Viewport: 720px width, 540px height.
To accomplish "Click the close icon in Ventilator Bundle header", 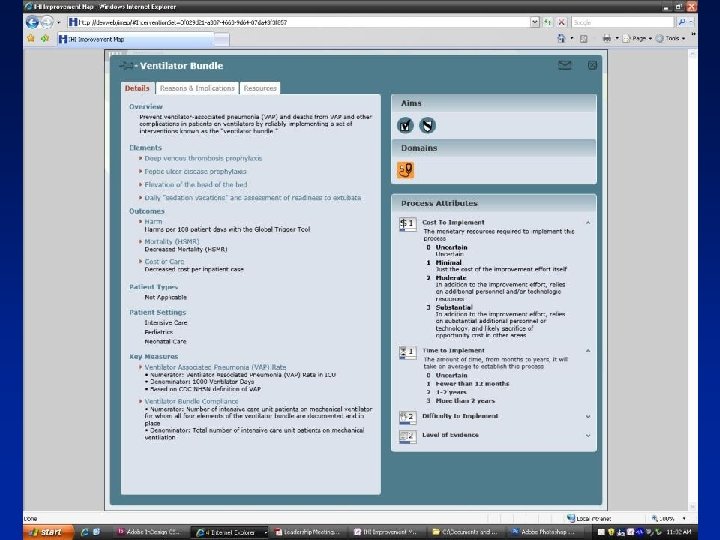I will tap(592, 65).
